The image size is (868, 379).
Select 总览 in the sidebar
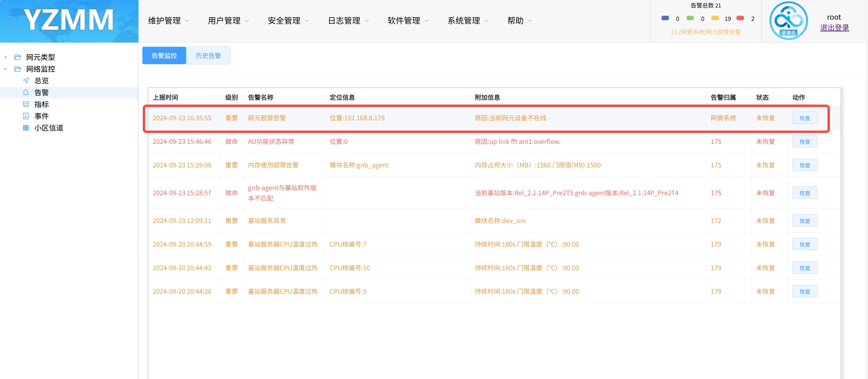tap(41, 81)
